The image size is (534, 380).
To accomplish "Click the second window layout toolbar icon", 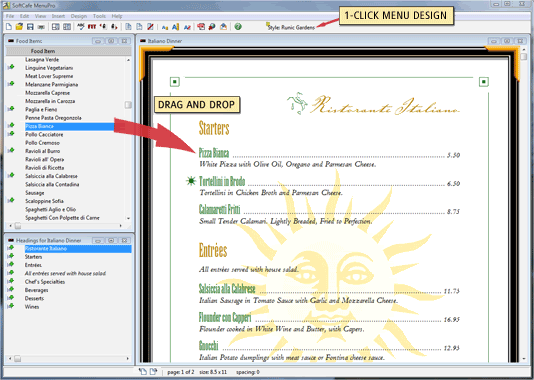I will pyautogui.click(x=67, y=27).
